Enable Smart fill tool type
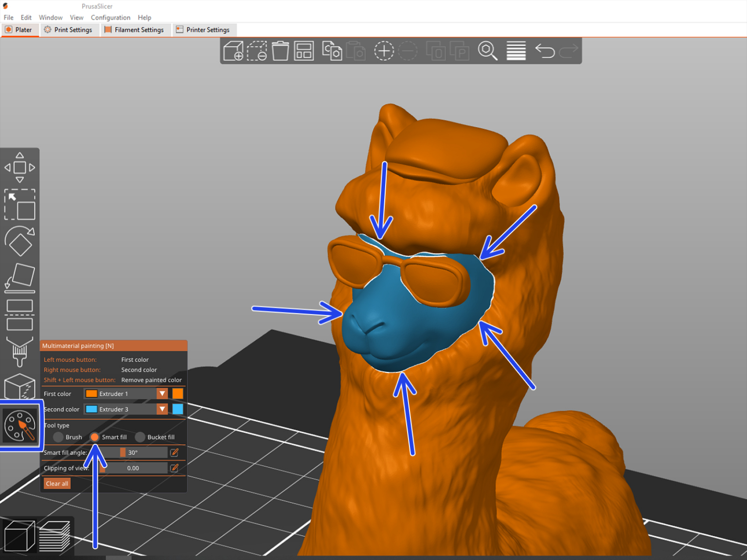This screenshot has height=560, width=747. pyautogui.click(x=94, y=437)
